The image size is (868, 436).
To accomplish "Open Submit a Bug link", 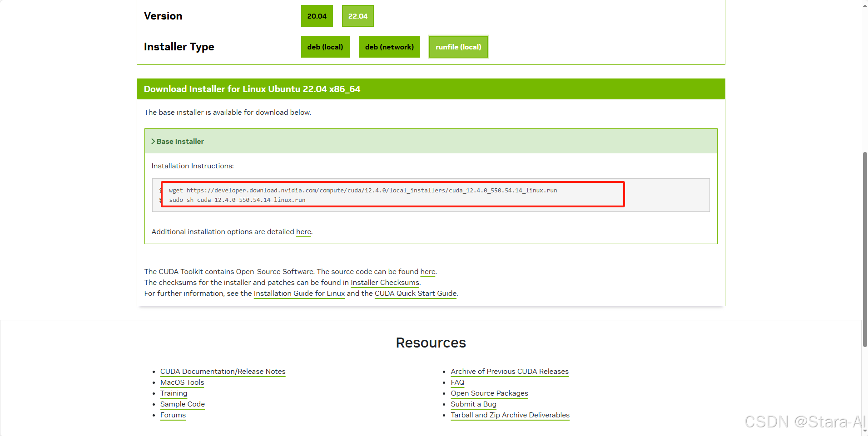I will [473, 404].
